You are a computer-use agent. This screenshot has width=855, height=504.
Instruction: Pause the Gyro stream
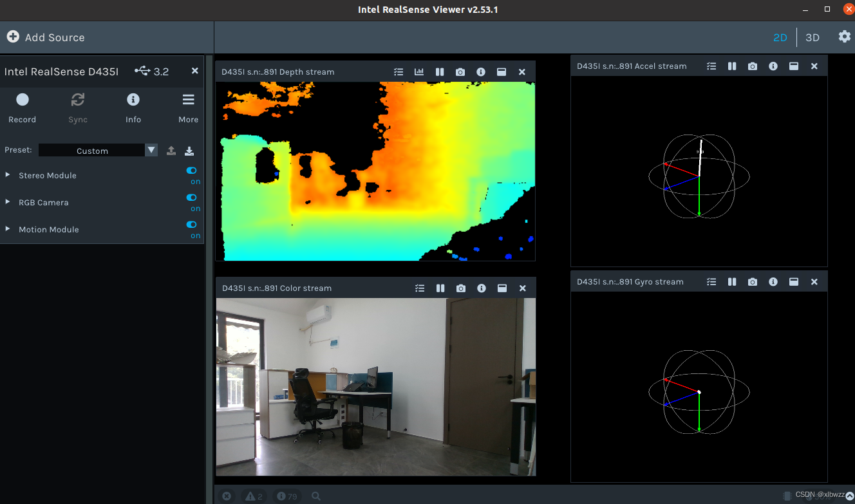click(732, 282)
